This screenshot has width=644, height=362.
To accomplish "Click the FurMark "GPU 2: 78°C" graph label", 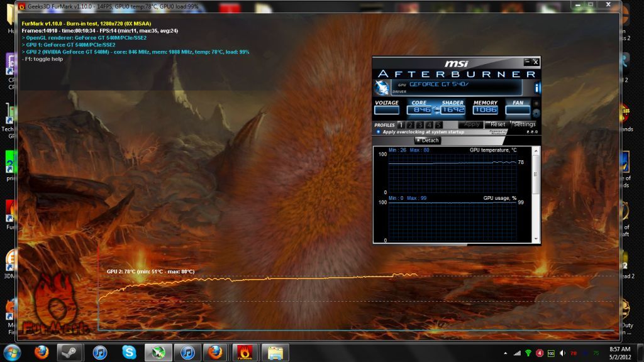I will coord(151,271).
